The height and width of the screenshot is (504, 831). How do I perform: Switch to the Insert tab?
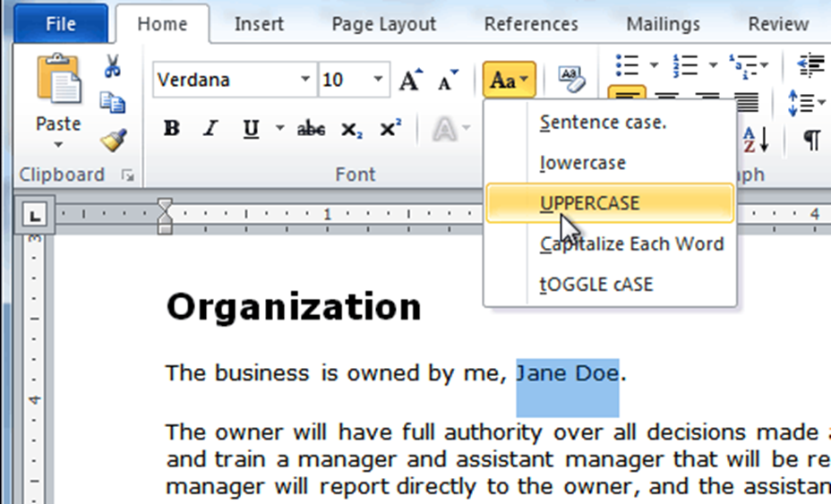click(x=259, y=24)
